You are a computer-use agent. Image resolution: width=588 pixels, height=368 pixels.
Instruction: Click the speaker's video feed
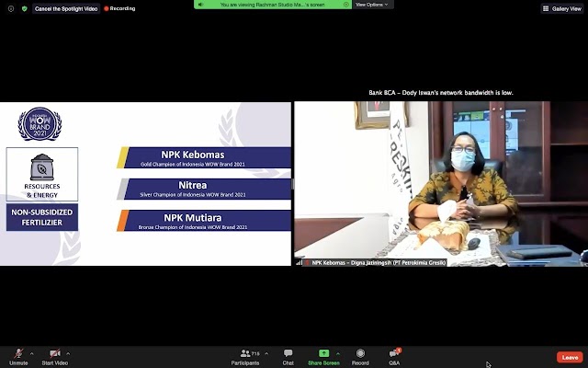tap(441, 184)
